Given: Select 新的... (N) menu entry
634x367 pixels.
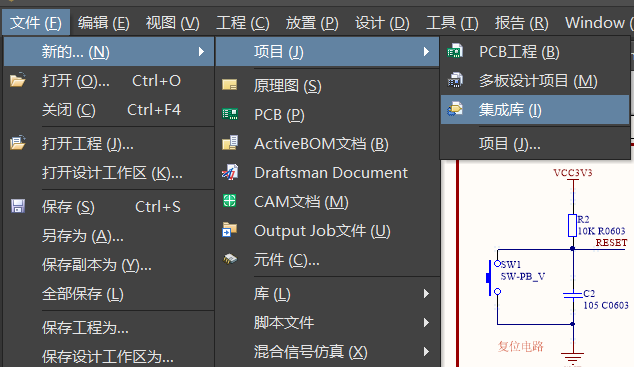Looking at the screenshot, I should (109, 51).
